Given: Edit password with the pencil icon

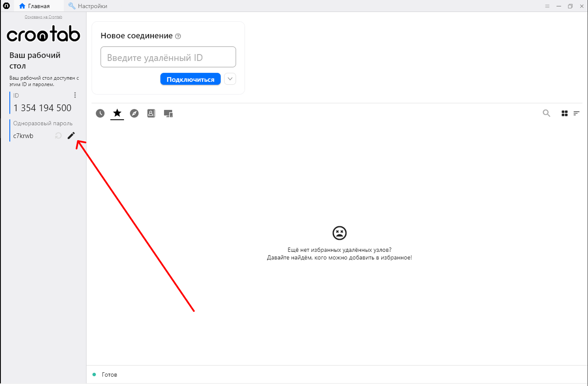Looking at the screenshot, I should click(71, 135).
